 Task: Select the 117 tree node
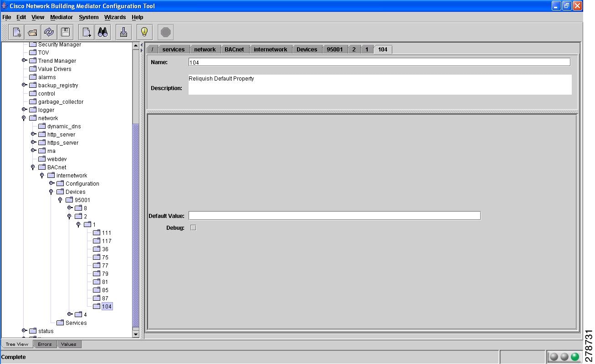(107, 241)
